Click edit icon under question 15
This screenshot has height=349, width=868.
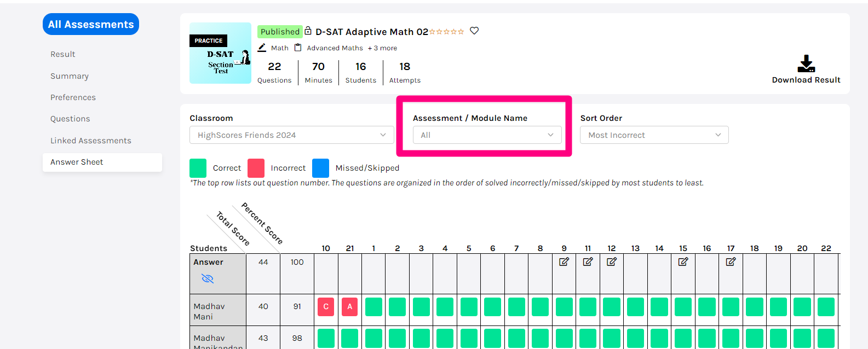coord(683,262)
